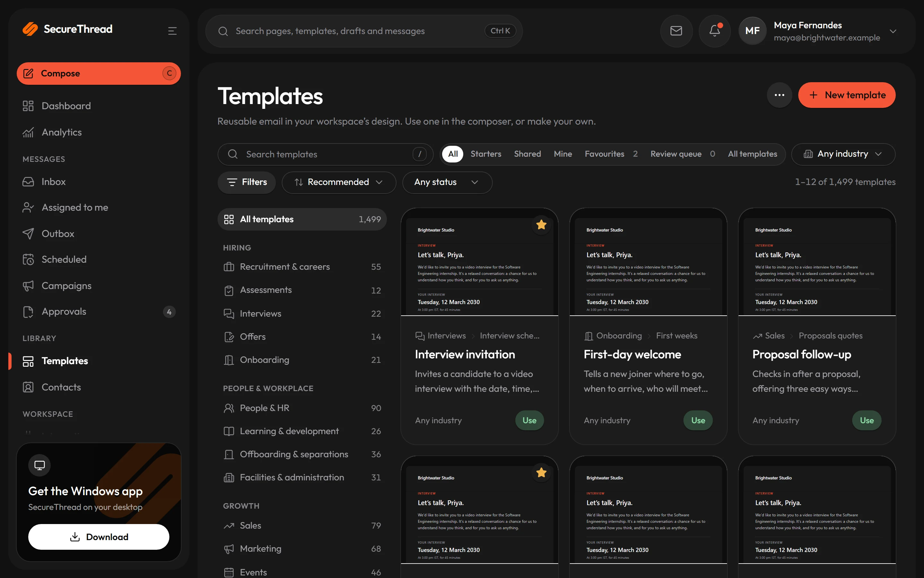Unfavourite the Interview invitation template star

click(x=541, y=225)
